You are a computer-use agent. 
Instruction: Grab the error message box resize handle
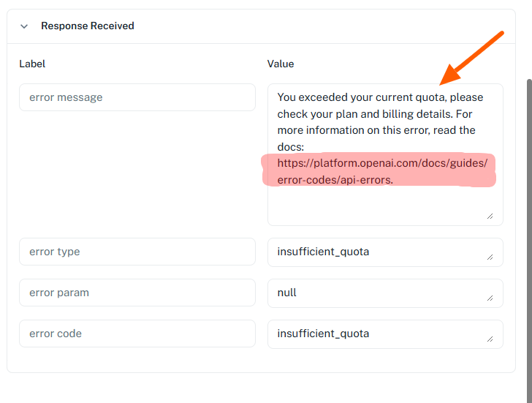click(490, 215)
